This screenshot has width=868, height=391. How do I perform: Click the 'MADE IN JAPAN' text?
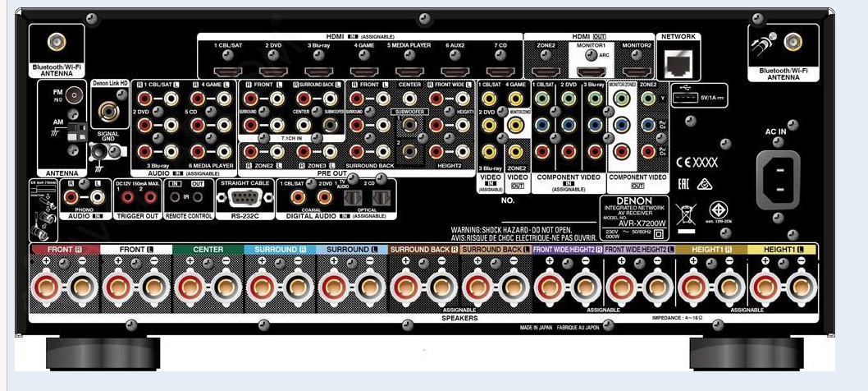(537, 328)
